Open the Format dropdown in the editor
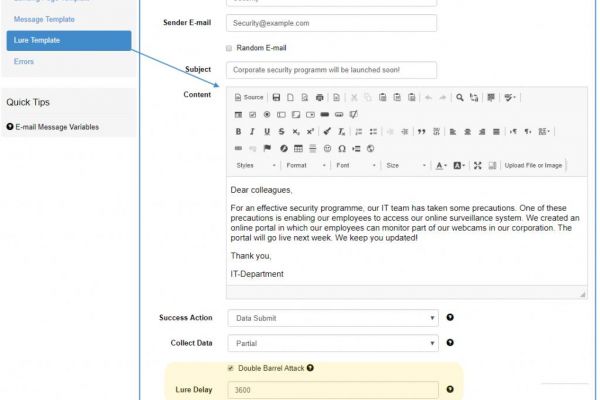600x400 pixels. click(x=305, y=165)
